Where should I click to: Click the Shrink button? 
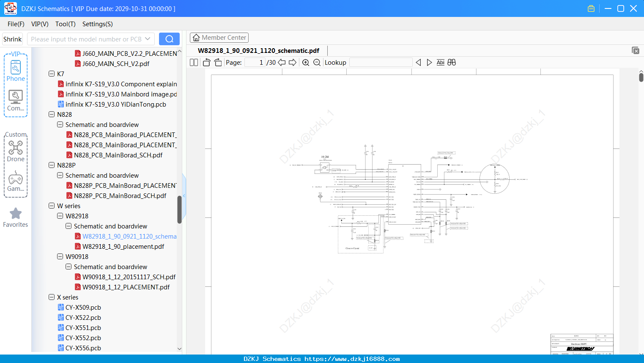click(13, 39)
